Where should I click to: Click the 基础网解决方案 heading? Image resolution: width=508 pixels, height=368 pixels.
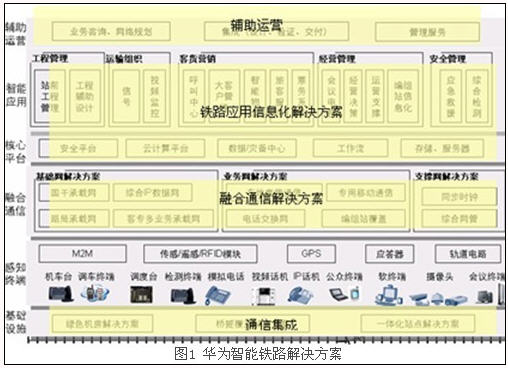[68, 176]
